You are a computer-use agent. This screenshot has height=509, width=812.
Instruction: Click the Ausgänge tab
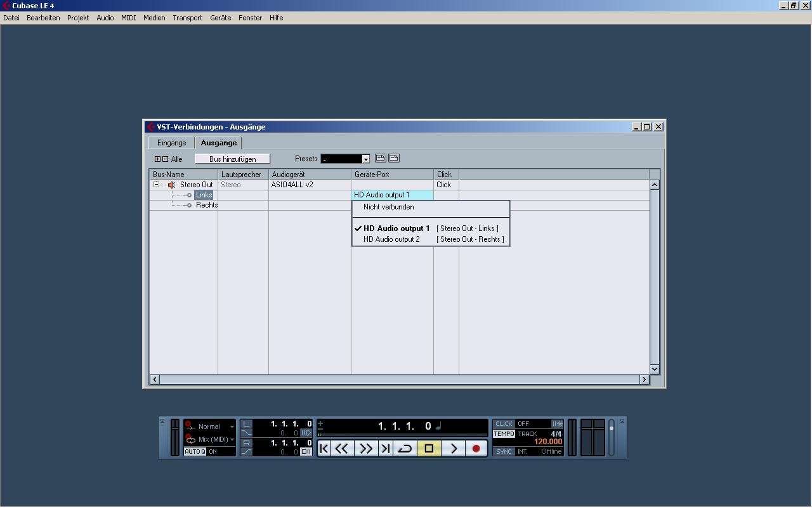[x=219, y=143]
